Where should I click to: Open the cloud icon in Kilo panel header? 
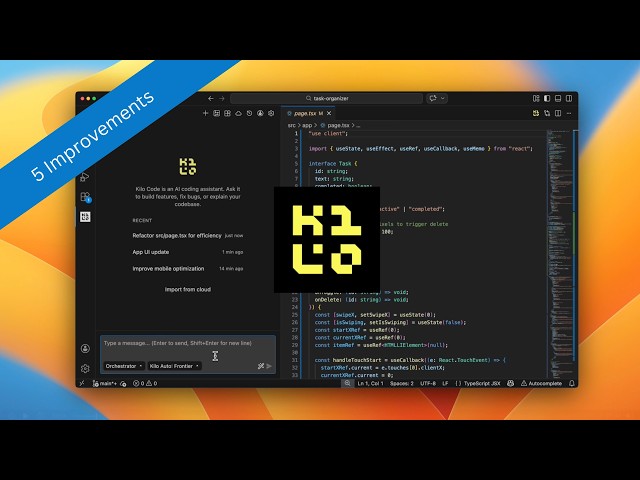click(x=238, y=113)
